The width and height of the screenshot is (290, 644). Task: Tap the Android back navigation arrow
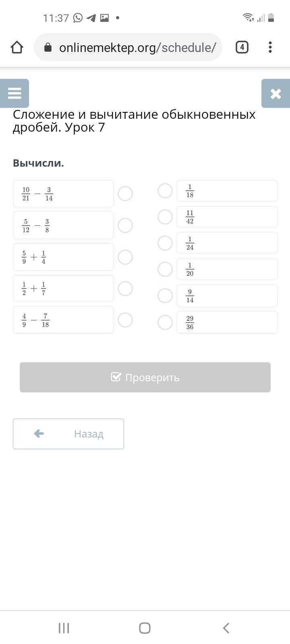(226, 628)
